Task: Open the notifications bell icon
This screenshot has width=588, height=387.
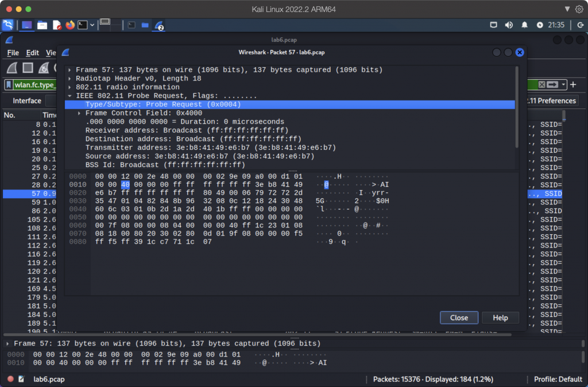Action: [x=524, y=25]
